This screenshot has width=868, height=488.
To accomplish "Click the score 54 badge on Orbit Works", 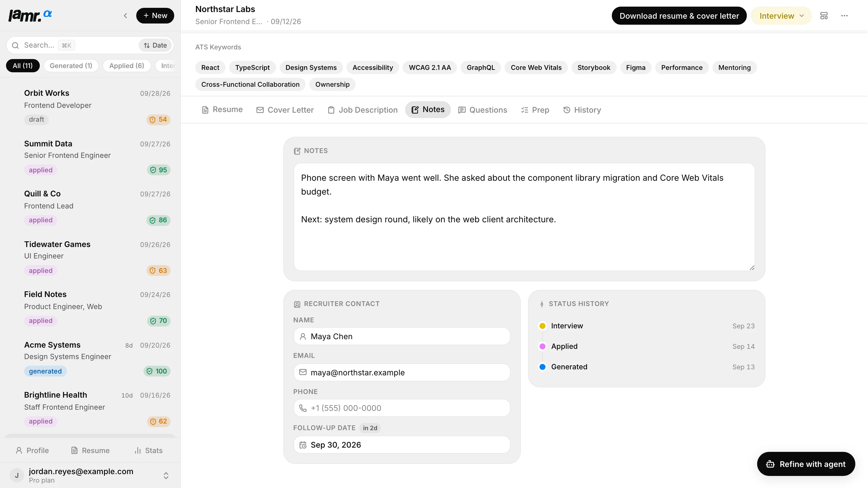I will pos(158,120).
